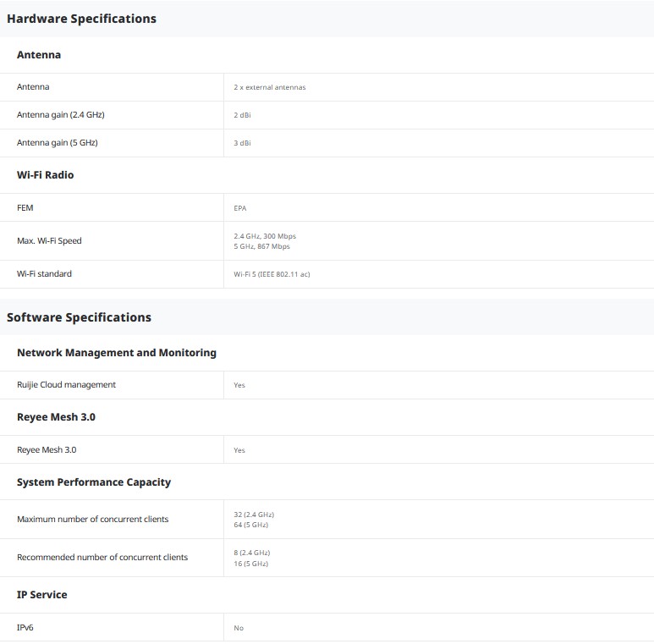Click the System Performance Capacity heading
This screenshot has width=654, height=644.
pyautogui.click(x=94, y=482)
